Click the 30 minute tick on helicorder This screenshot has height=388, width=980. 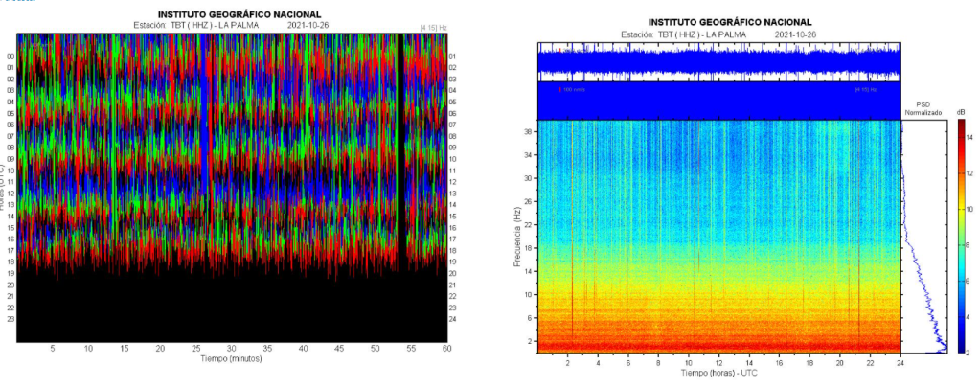click(x=232, y=349)
